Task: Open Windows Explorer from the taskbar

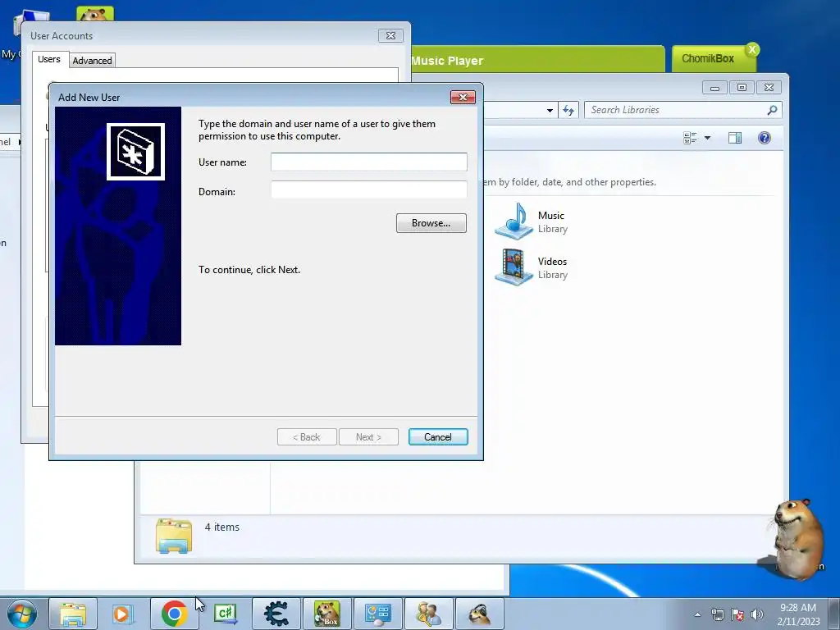Action: pyautogui.click(x=73, y=614)
